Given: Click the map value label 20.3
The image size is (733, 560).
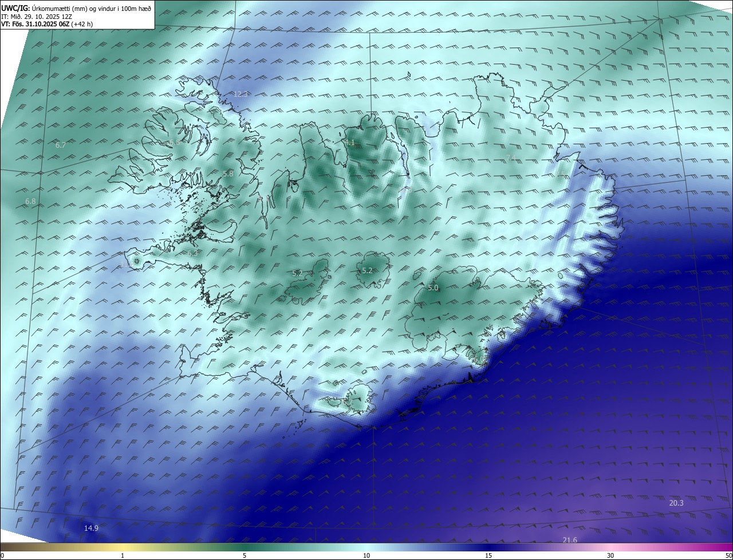Looking at the screenshot, I should tap(676, 503).
